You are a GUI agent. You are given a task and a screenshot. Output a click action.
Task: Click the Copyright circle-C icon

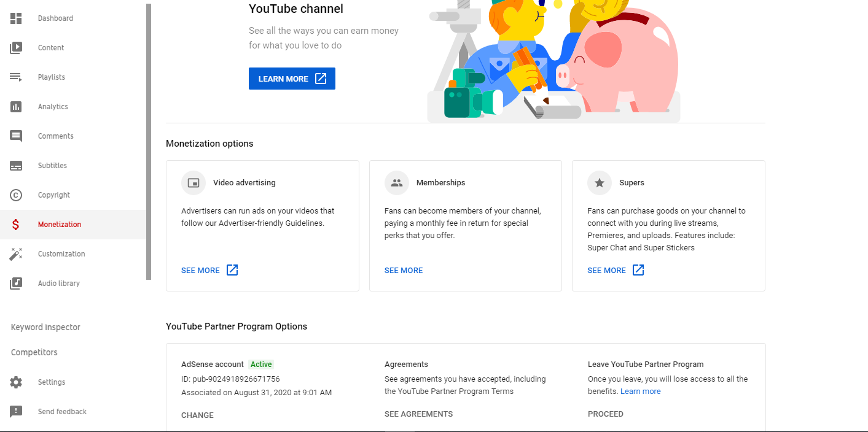pos(16,195)
